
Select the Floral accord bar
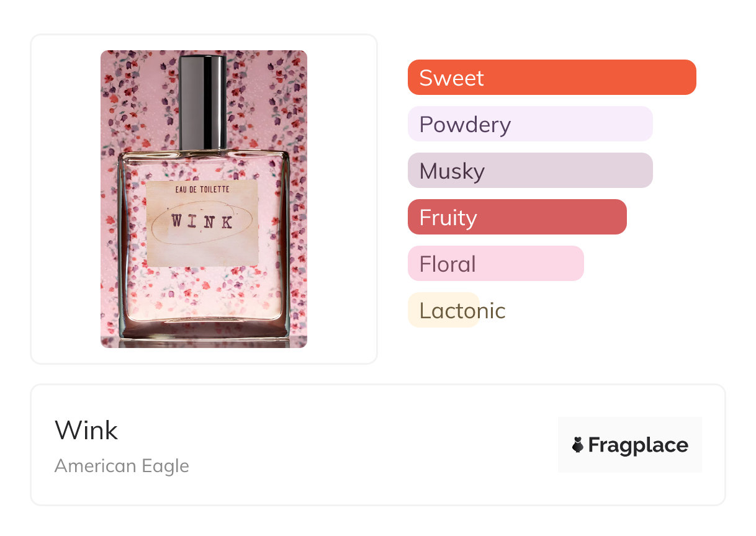click(x=495, y=264)
